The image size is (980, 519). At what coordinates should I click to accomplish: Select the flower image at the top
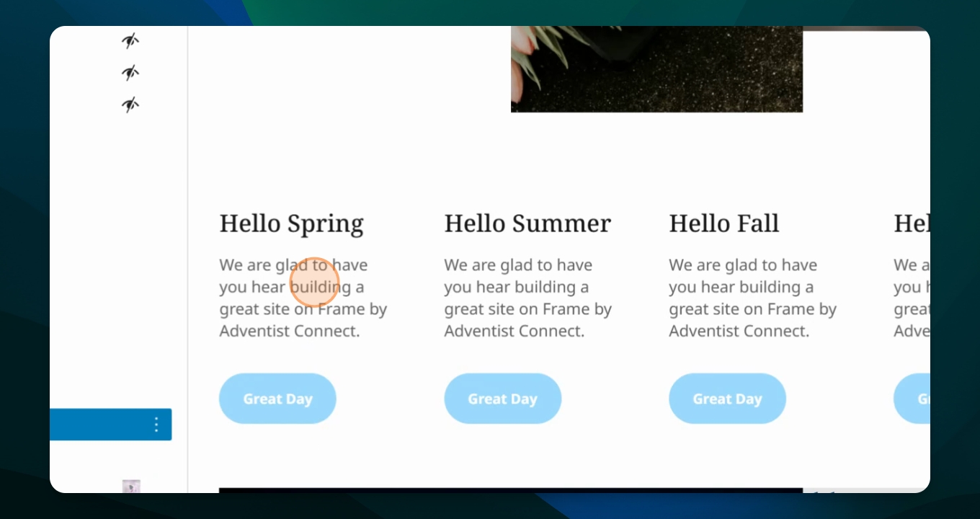point(656,70)
